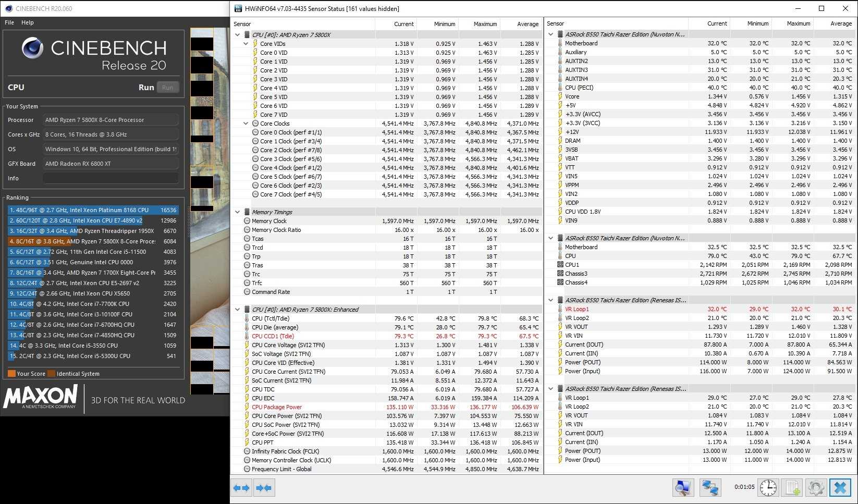Collapse the Core Clocks tree node
This screenshot has width=858, height=504.
click(x=246, y=124)
